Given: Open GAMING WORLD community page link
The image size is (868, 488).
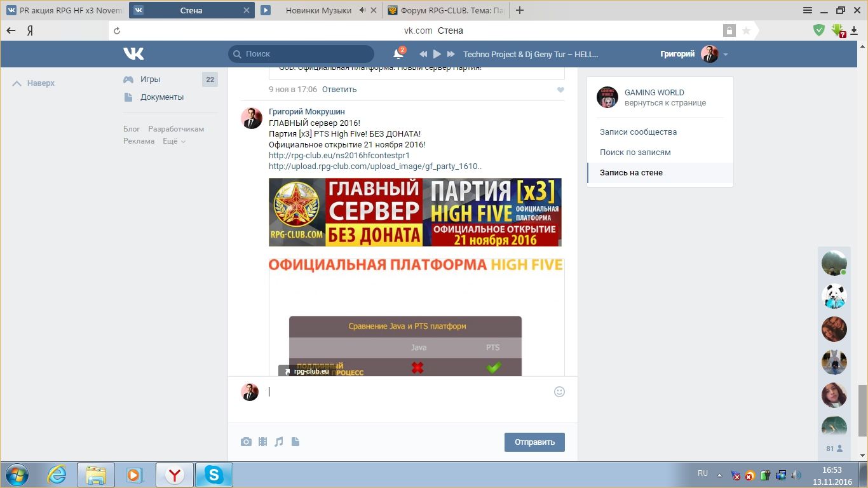Looking at the screenshot, I should [x=654, y=93].
